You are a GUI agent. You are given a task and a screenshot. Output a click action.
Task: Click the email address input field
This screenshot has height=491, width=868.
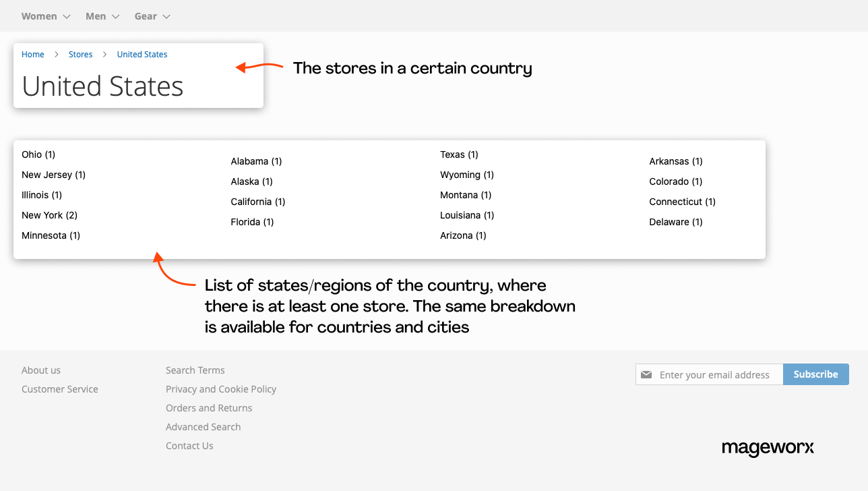point(717,374)
